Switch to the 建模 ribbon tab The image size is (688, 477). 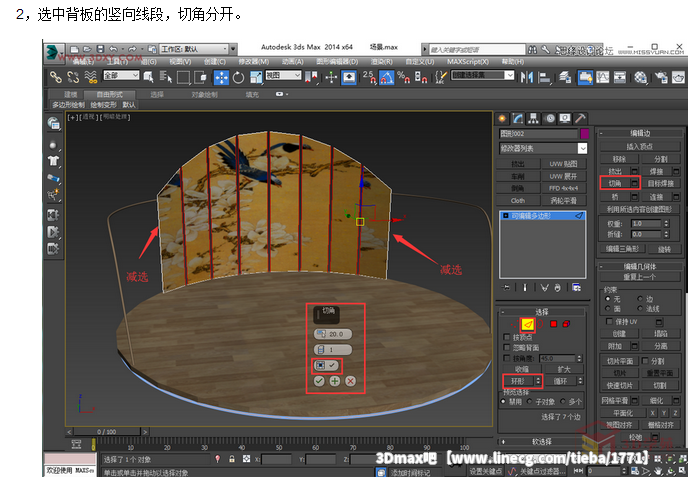71,94
